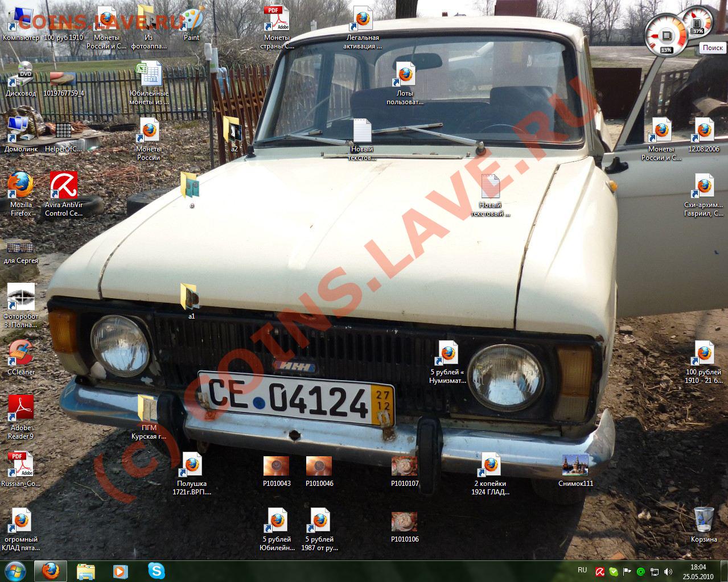This screenshot has width=728, height=582.
Task: Select the Paint desktop icon
Action: click(x=191, y=23)
